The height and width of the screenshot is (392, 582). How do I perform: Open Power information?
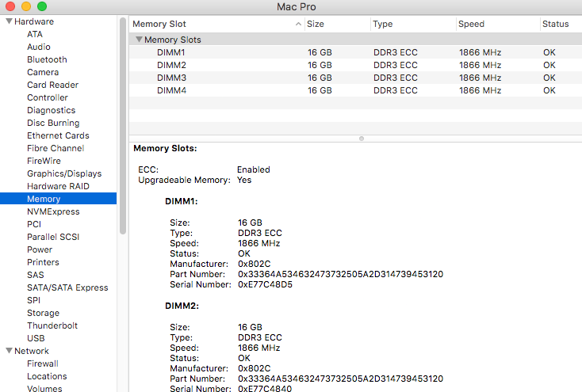tap(40, 249)
